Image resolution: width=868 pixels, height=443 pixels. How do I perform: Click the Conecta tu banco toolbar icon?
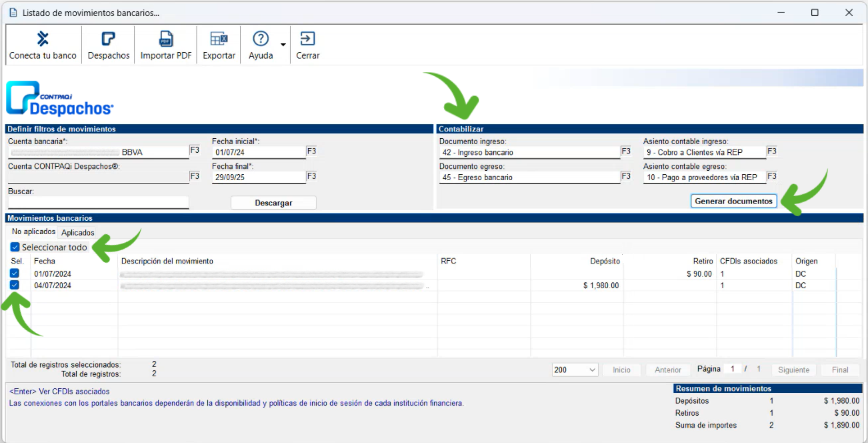[43, 39]
